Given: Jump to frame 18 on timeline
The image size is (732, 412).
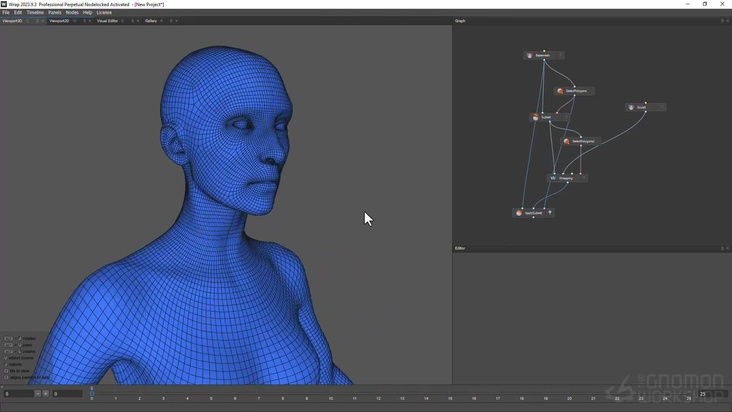Looking at the screenshot, I should [x=521, y=398].
